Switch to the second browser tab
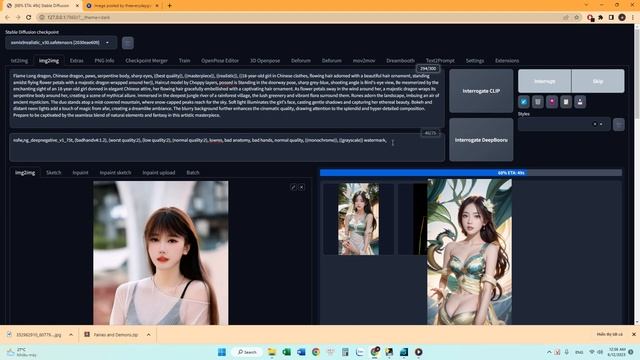Viewport: 640px width, 360px height. (122, 6)
